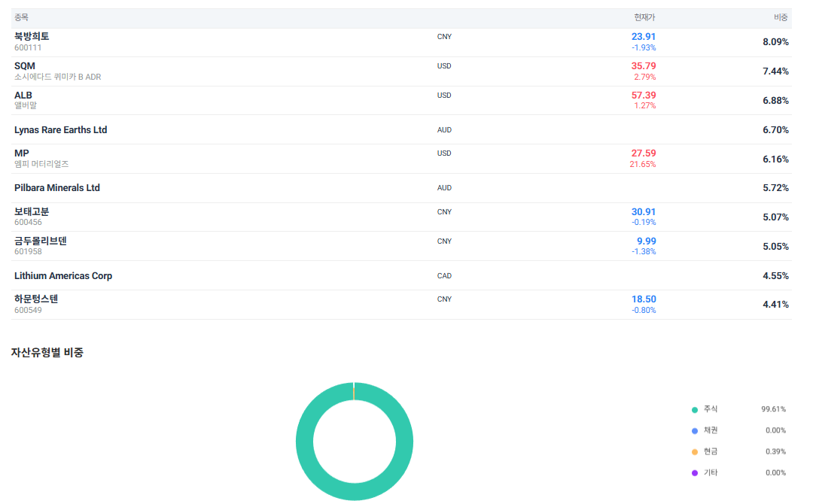Viewport: 813px width, 504px height.
Task: Click MP's current price 27.59
Action: 643,153
